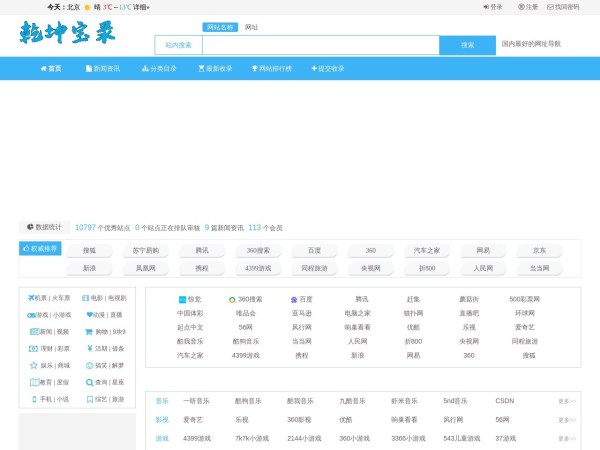Image resolution: width=600 pixels, height=450 pixels.
Task: Switch search type to 网址
Action: point(251,27)
